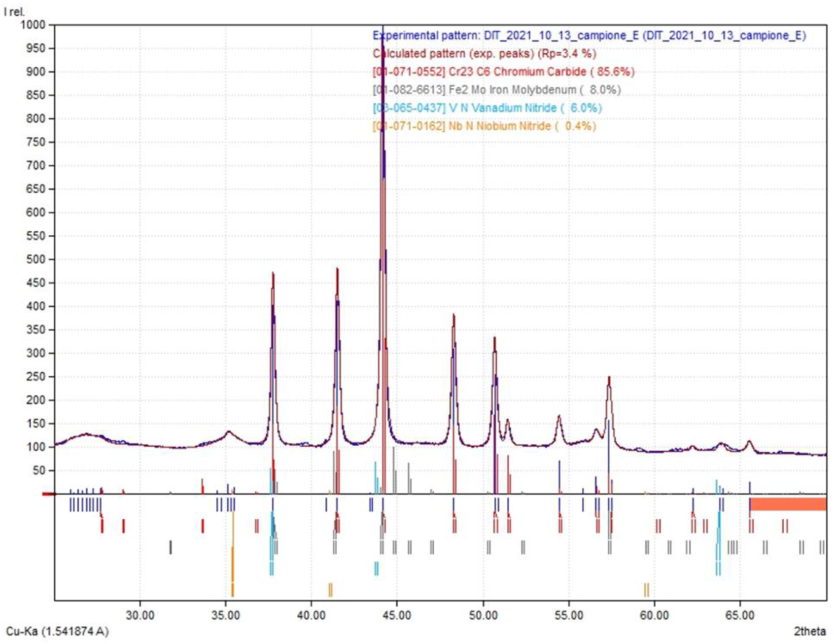The height and width of the screenshot is (644, 834).
Task: Select the Nb N Niobium Nitride legend entry
Action: (484, 126)
